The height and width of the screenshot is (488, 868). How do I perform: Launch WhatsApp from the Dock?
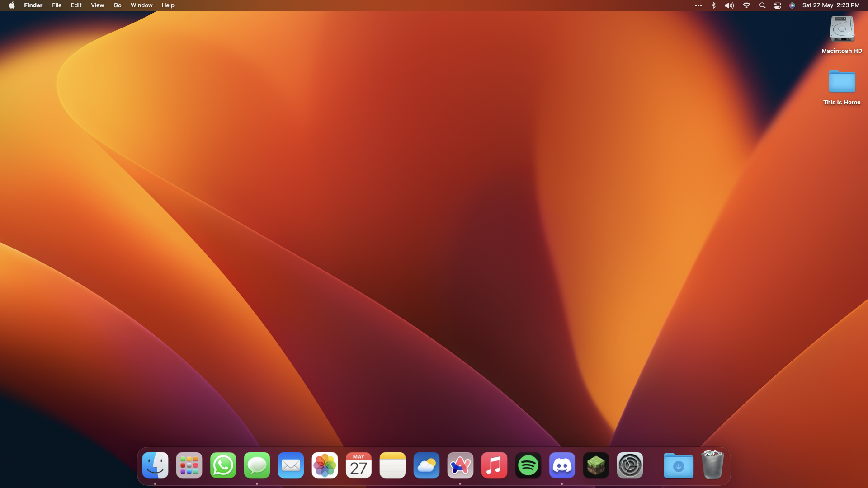coord(223,465)
